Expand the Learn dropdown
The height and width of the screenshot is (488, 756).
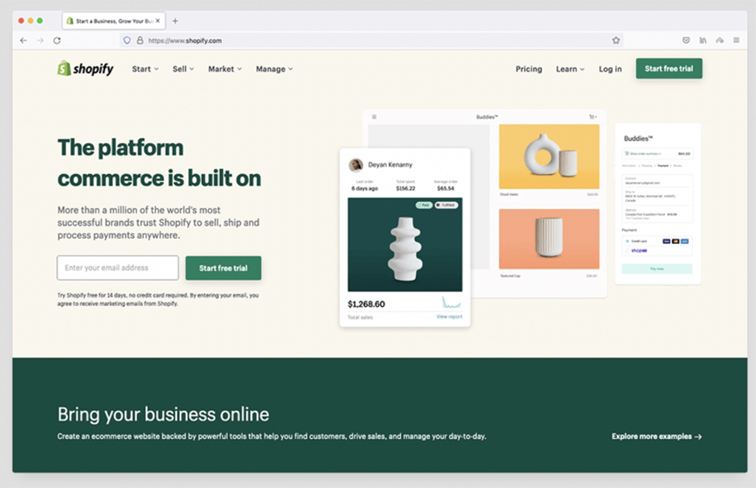pos(570,69)
